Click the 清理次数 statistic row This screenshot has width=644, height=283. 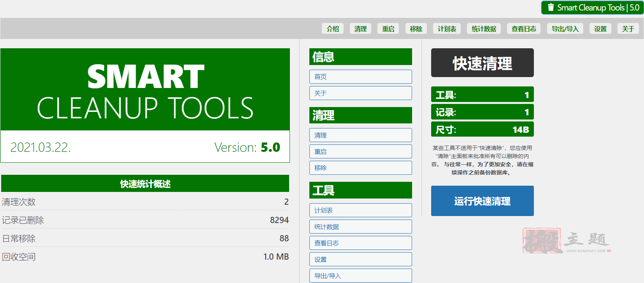(145, 202)
